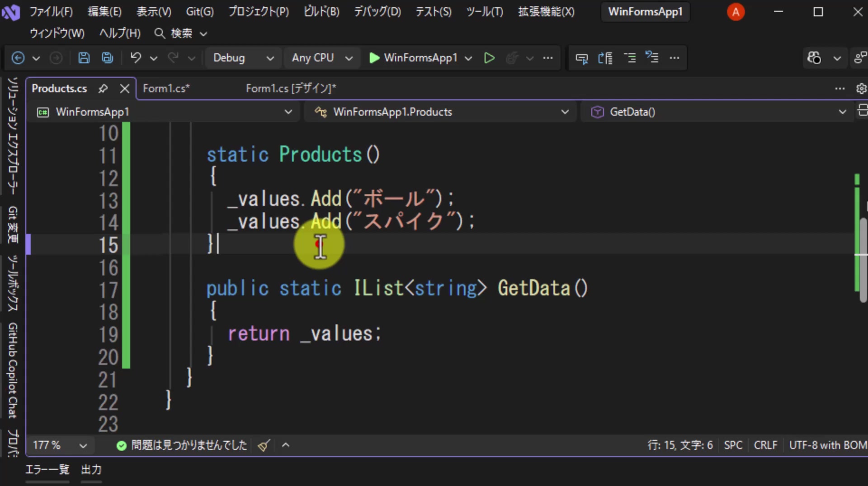The image size is (868, 486).
Task: Open the エラー一覧 panel tab
Action: (47, 470)
